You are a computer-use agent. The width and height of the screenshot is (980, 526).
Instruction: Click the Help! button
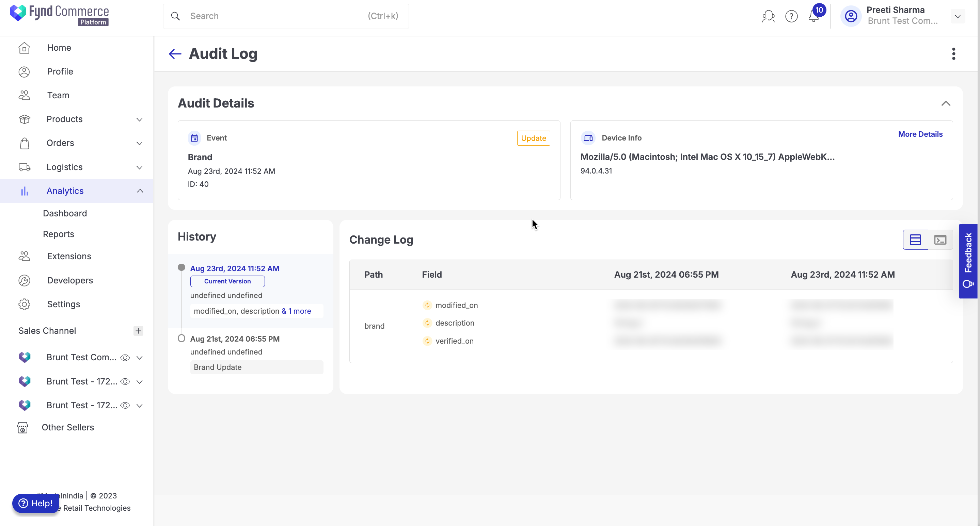pos(35,503)
